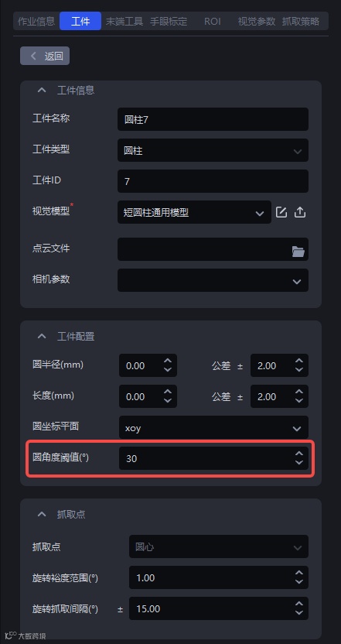Increase the 圆角度阈值 value with up arrow
The image size is (341, 644).
click(299, 454)
